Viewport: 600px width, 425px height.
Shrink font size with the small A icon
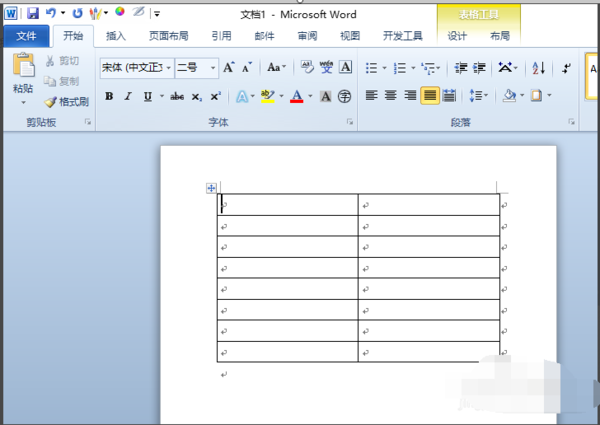(247, 68)
